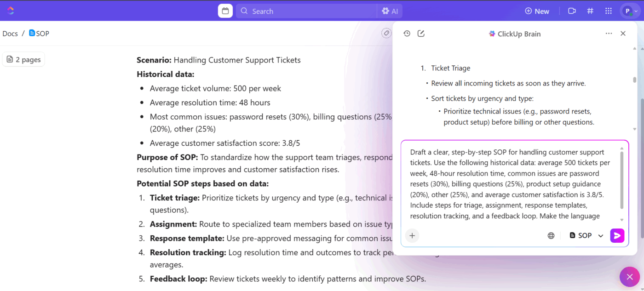Send the prompt via the pink send arrow
The image size is (644, 291).
pos(617,235)
